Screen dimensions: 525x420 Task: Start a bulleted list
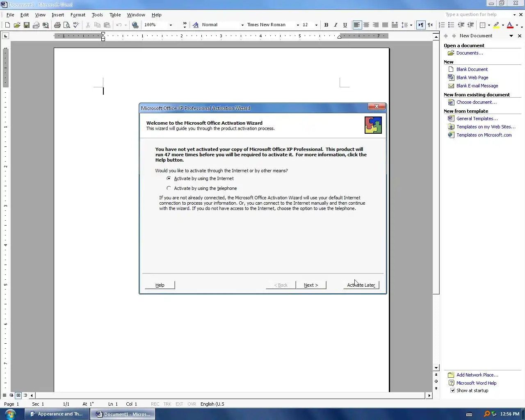pyautogui.click(x=451, y=25)
